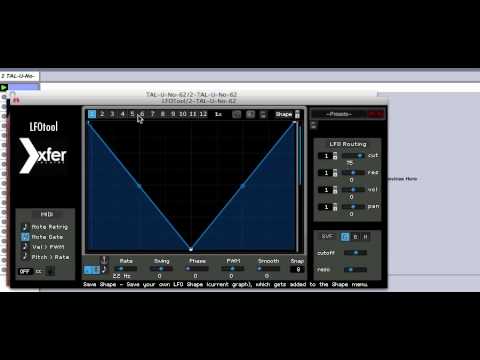Click MIDI icon next to cc label
Viewport: 480px width, 360px height.
pyautogui.click(x=50, y=271)
